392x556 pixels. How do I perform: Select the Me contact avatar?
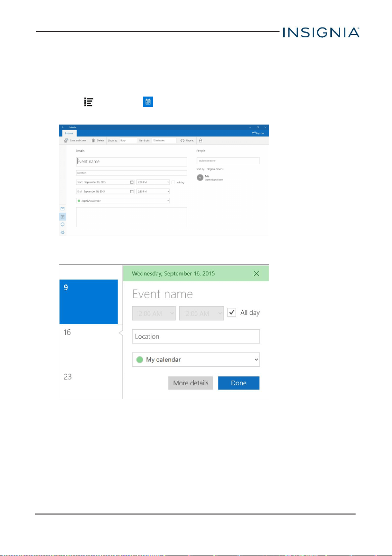200,178
